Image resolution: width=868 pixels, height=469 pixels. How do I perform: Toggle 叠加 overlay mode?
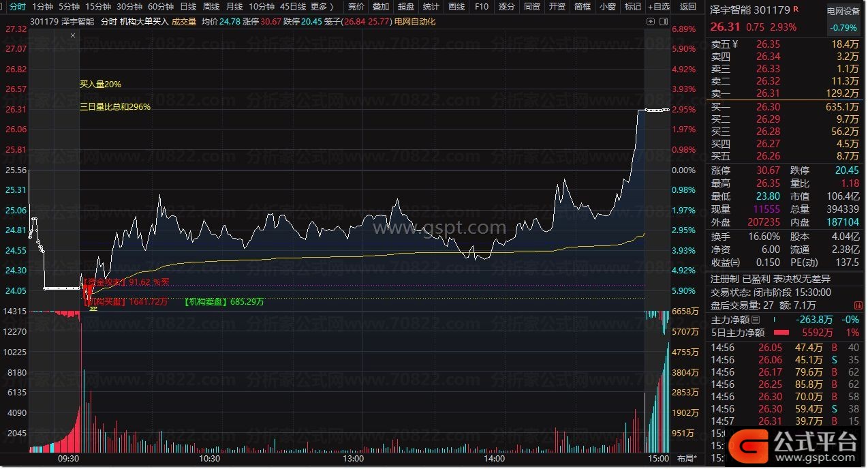(380, 7)
